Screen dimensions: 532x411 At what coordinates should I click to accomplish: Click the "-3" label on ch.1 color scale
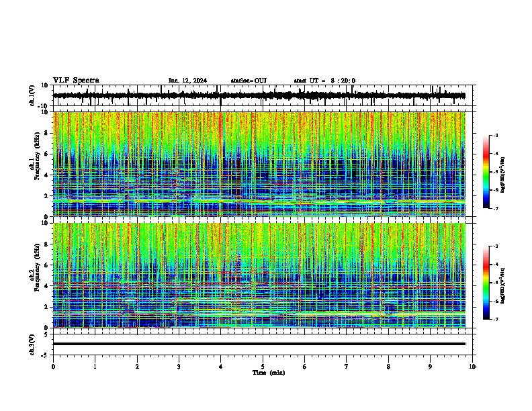tap(496, 136)
